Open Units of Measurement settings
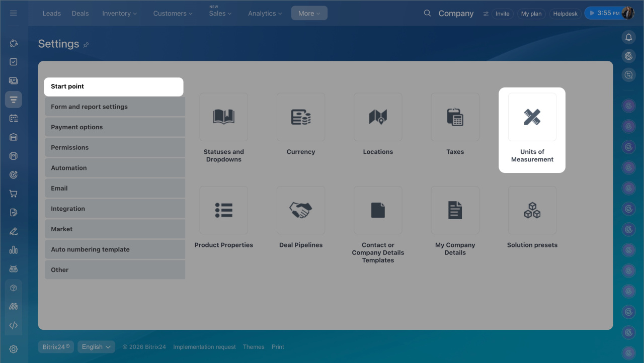 [x=532, y=117]
